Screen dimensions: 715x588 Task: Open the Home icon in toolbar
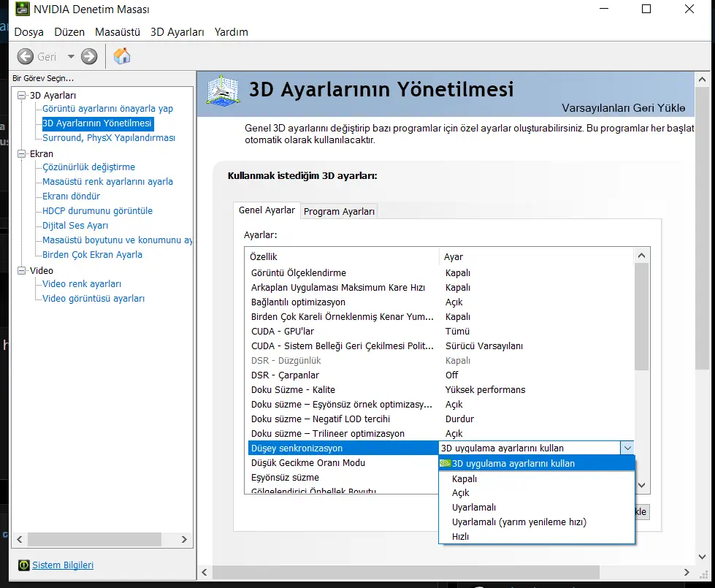coord(122,56)
